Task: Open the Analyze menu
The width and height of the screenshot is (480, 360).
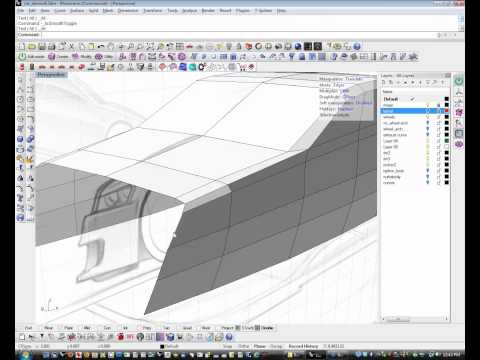Action: 190,11
